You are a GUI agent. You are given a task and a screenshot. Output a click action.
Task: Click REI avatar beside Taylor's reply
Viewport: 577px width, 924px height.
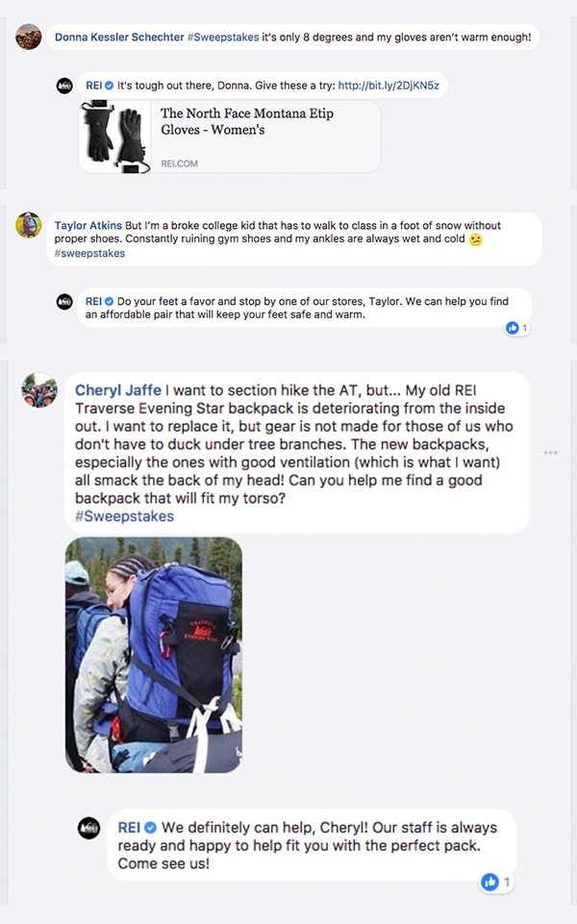[x=64, y=302]
